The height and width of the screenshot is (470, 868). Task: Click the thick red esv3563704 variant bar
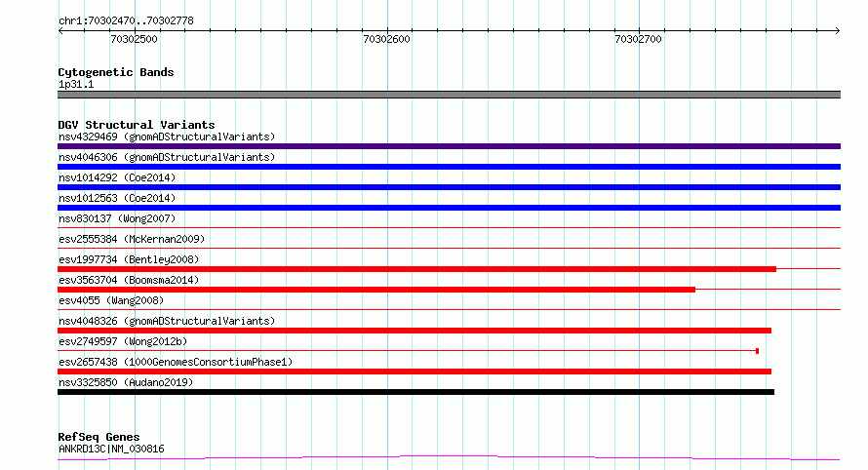tap(376, 290)
